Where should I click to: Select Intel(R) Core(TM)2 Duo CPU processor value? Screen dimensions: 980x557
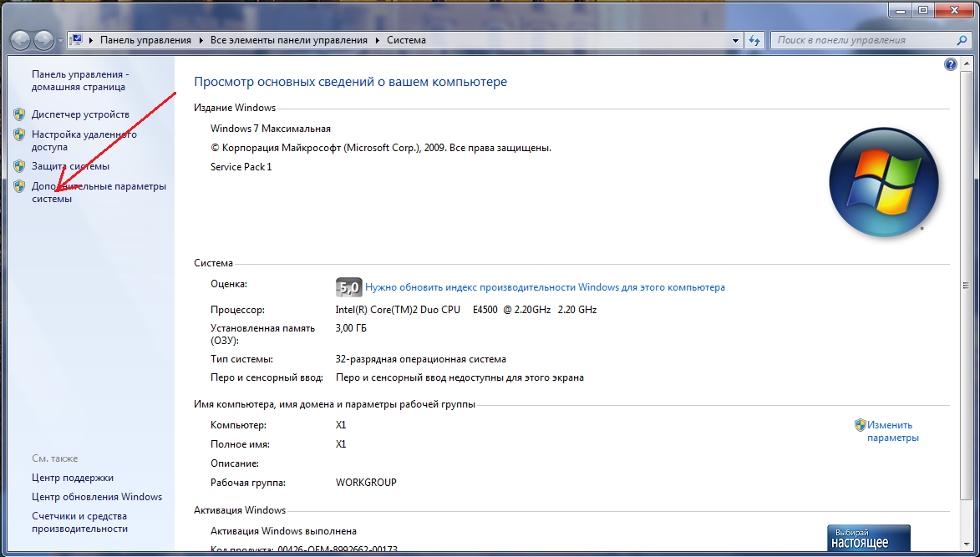click(x=466, y=310)
